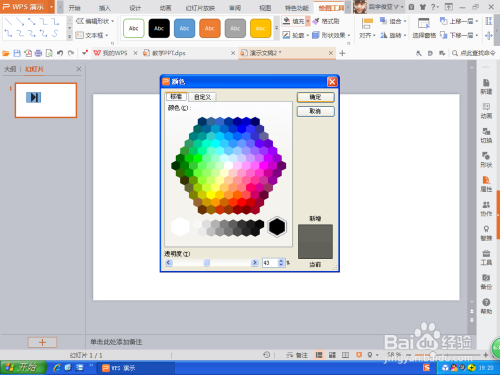Click the undo icon in quick access toolbar
500x375 pixels.
click(x=60, y=53)
